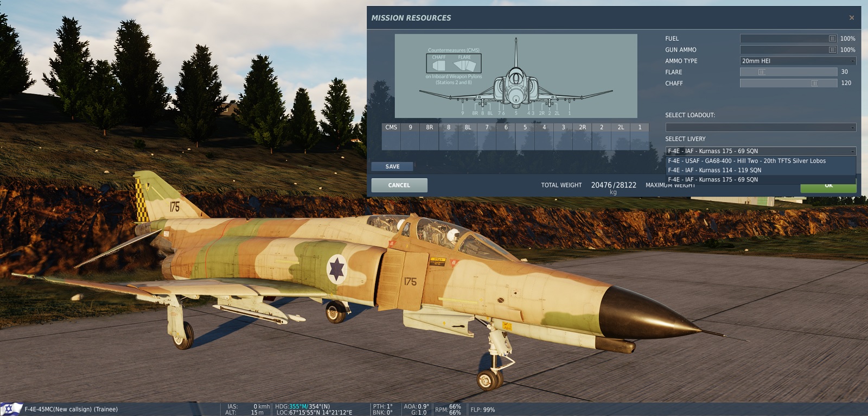868x416 pixels.
Task: Click the Chaff quantity slider handle
Action: point(814,83)
